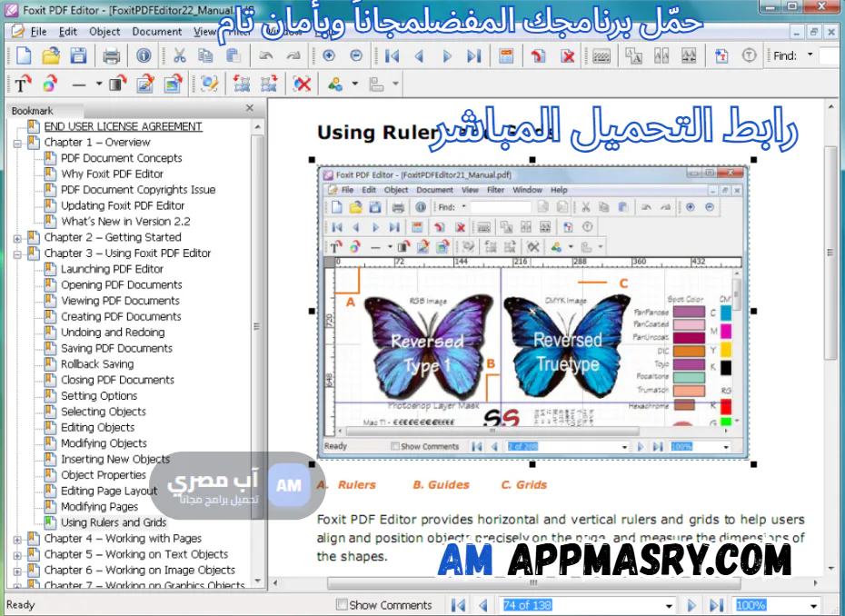Go to next page in main toolbar
The width and height of the screenshot is (845, 616).
[x=447, y=55]
